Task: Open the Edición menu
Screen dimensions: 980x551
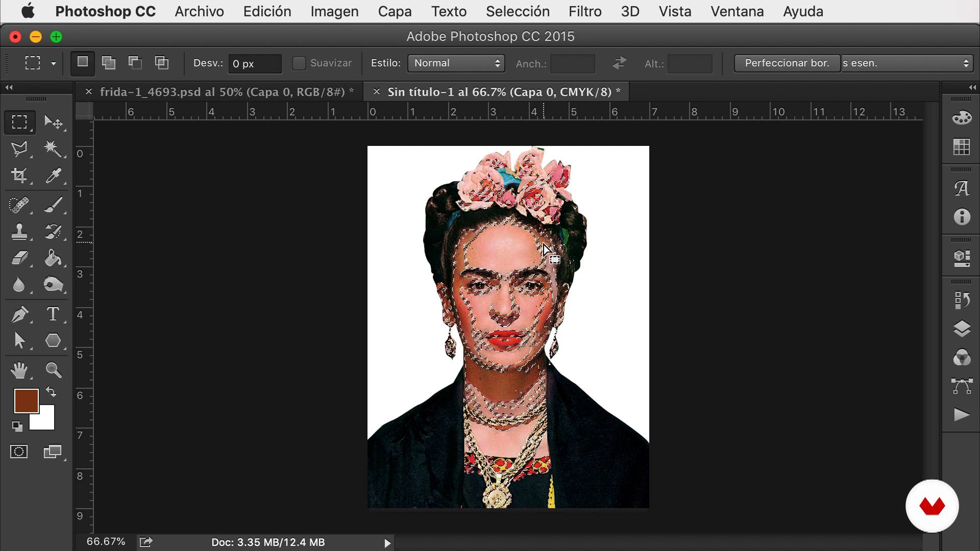Action: [267, 11]
